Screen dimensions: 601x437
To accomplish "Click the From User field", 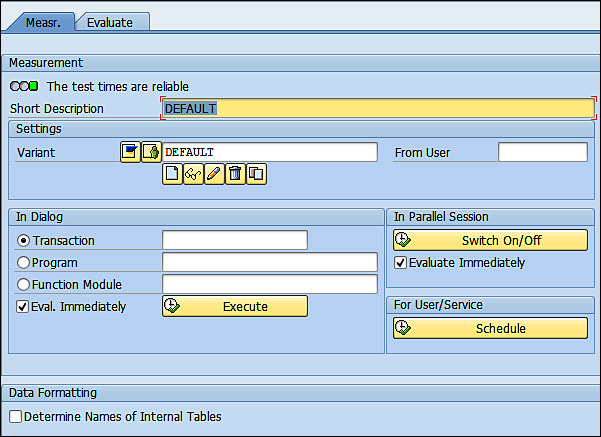I will pyautogui.click(x=543, y=152).
